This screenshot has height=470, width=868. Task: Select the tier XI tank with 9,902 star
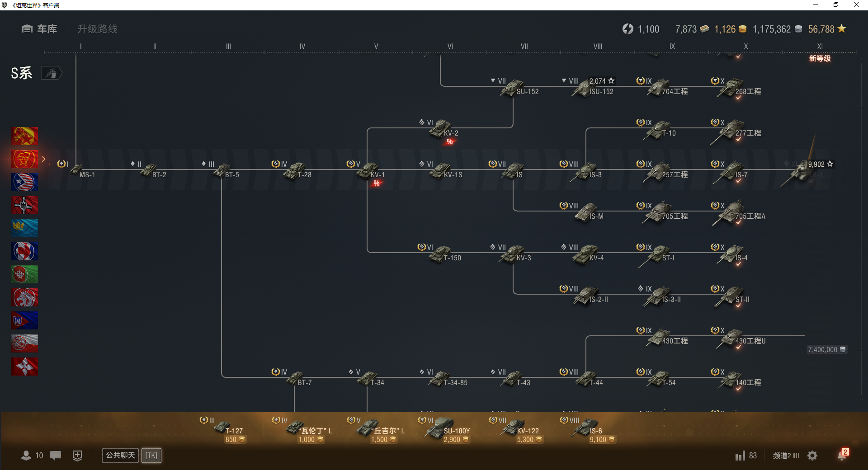click(x=808, y=171)
